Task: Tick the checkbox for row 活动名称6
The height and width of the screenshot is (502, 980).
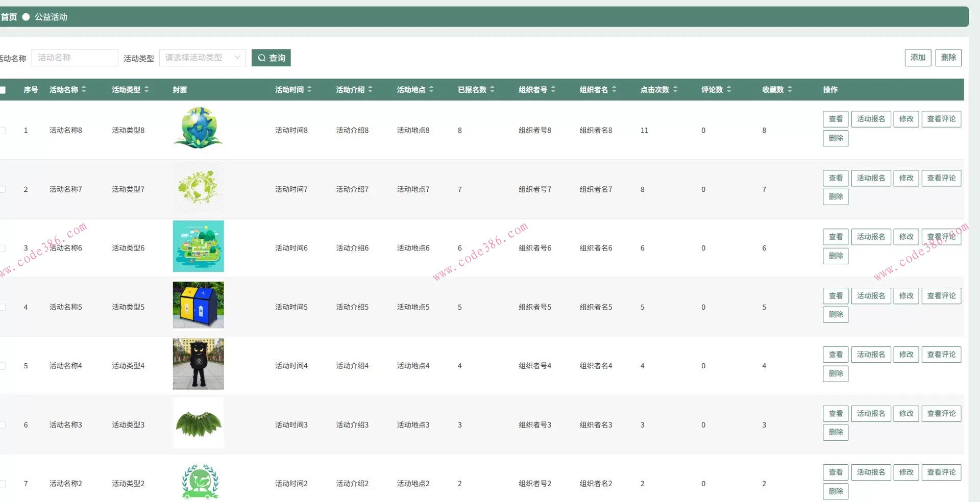Action: pyautogui.click(x=2, y=248)
